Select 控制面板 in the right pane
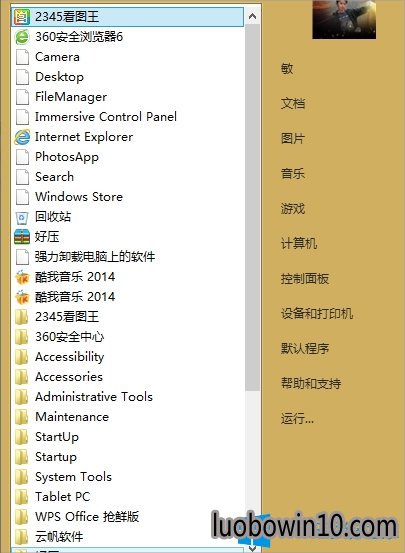This screenshot has height=553, width=405. point(305,279)
